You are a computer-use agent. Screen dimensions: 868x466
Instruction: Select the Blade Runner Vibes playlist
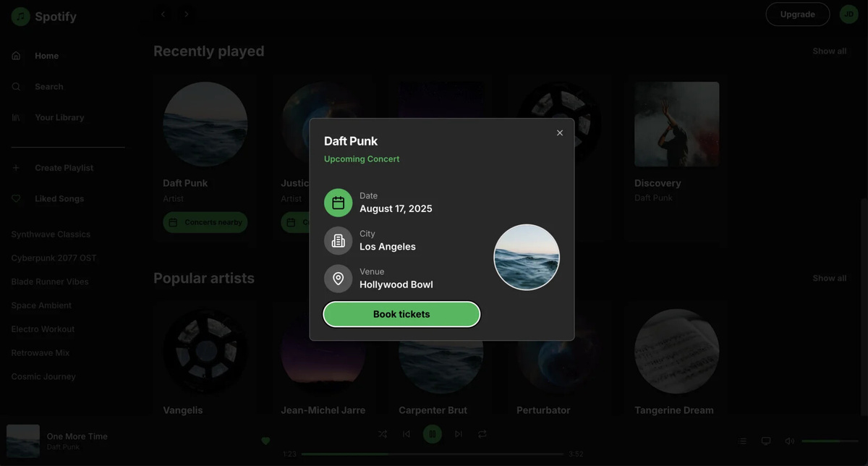50,282
